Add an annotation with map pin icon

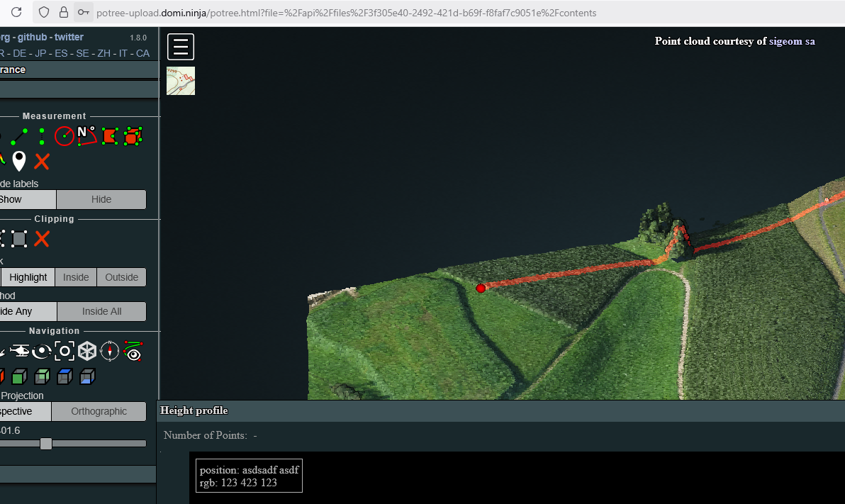click(19, 161)
